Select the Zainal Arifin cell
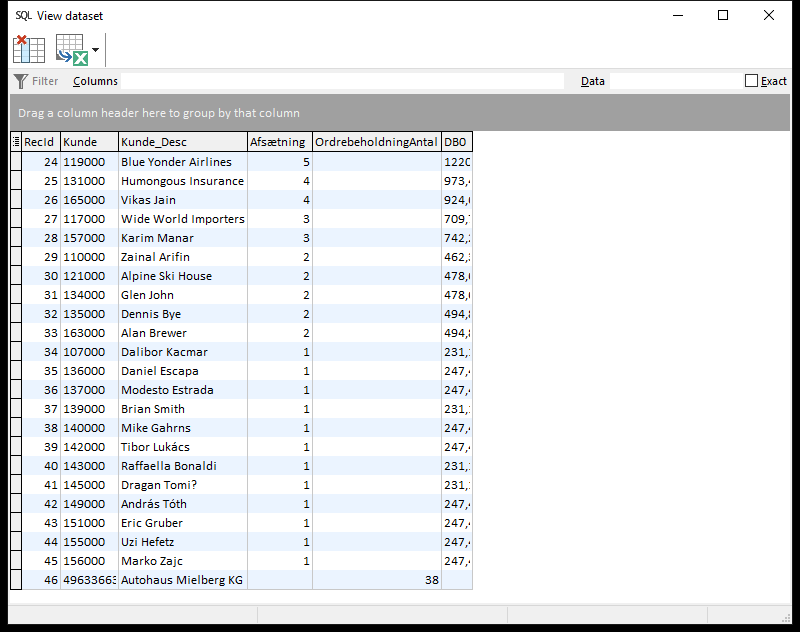The width and height of the screenshot is (800, 632). (x=183, y=257)
